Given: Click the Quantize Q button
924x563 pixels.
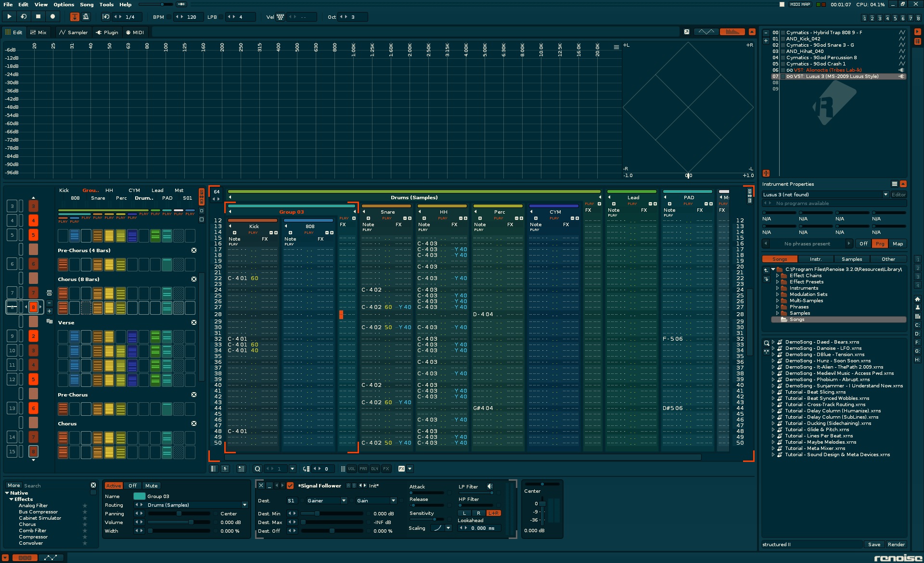Looking at the screenshot, I should tap(257, 469).
